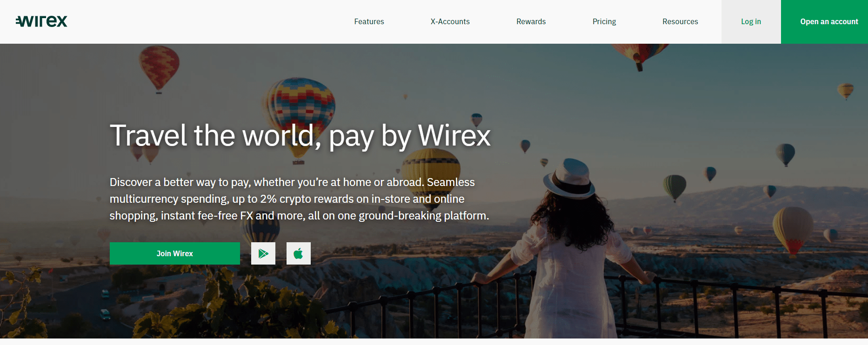Open the Apple App Store icon
The height and width of the screenshot is (345, 868).
pyautogui.click(x=299, y=253)
